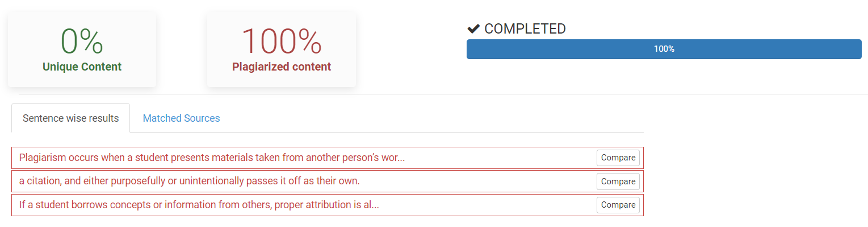Select the green 0% figure
Image resolution: width=868 pixels, height=227 pixels.
[82, 42]
